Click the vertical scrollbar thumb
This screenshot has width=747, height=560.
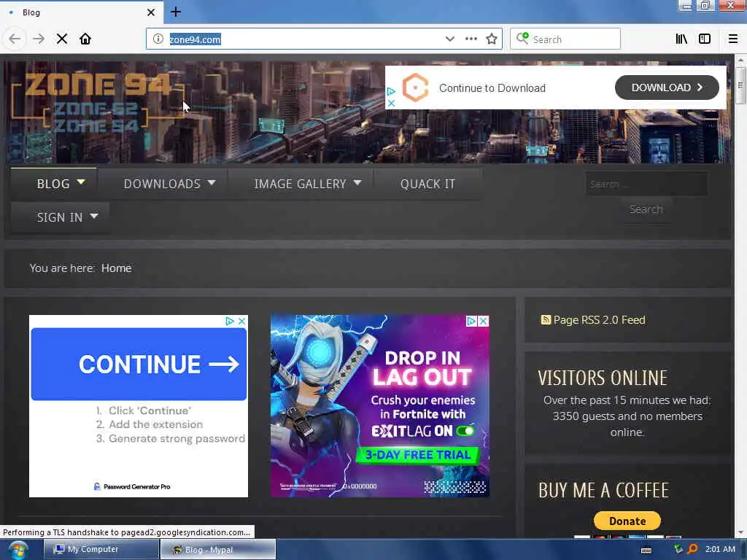coord(740,85)
